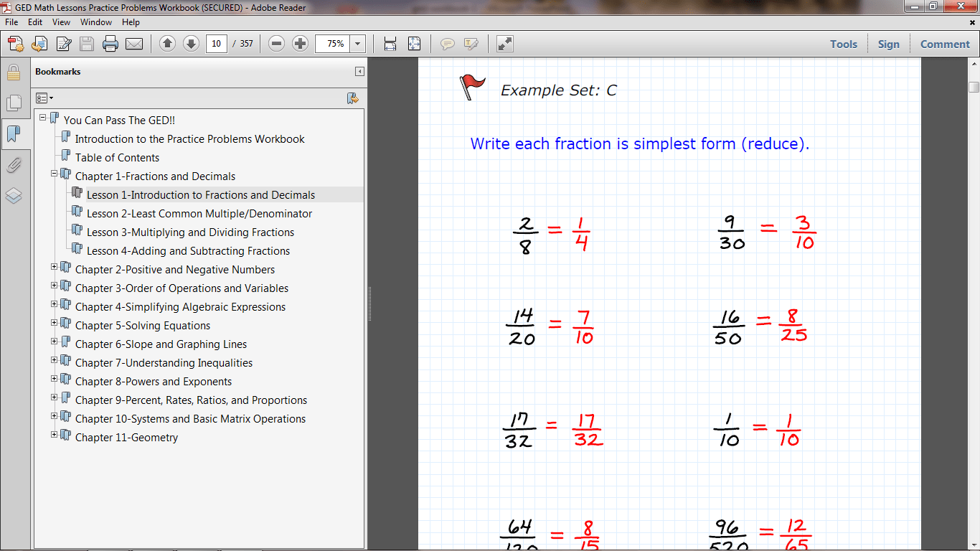Select Lesson 2-Least Common Multiple/Denominator bookmark
980x551 pixels.
(199, 214)
